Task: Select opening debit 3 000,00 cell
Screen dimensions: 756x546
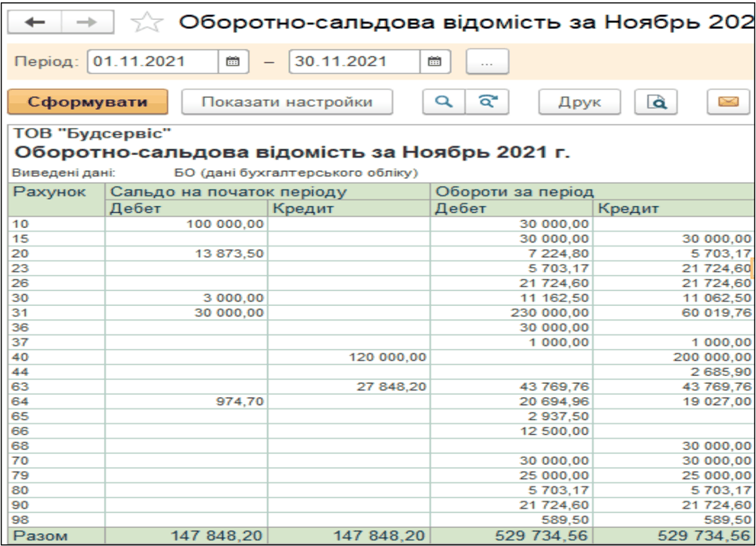Action: (186, 298)
